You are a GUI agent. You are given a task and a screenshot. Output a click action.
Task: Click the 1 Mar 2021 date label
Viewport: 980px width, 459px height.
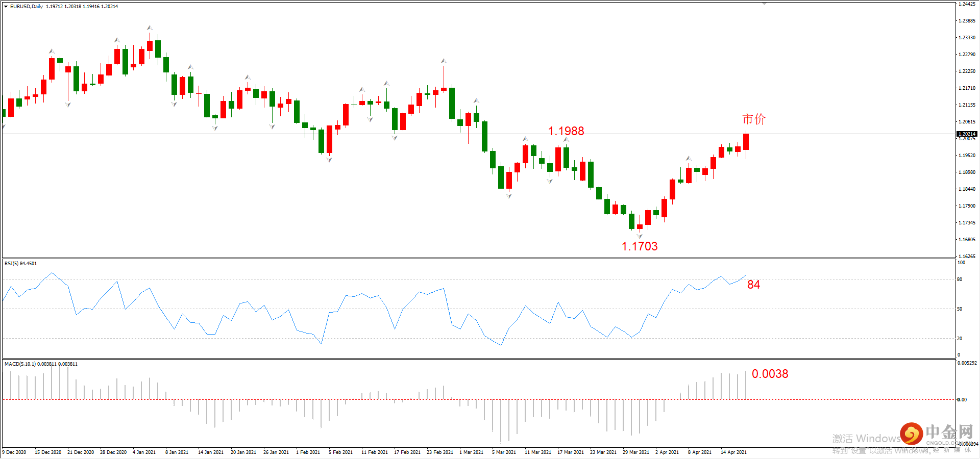(x=471, y=452)
